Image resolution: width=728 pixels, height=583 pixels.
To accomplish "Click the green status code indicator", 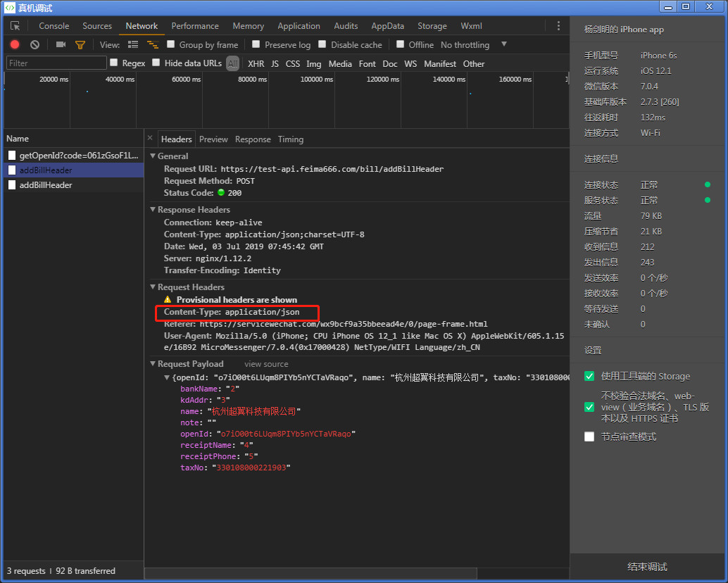I will pos(221,193).
